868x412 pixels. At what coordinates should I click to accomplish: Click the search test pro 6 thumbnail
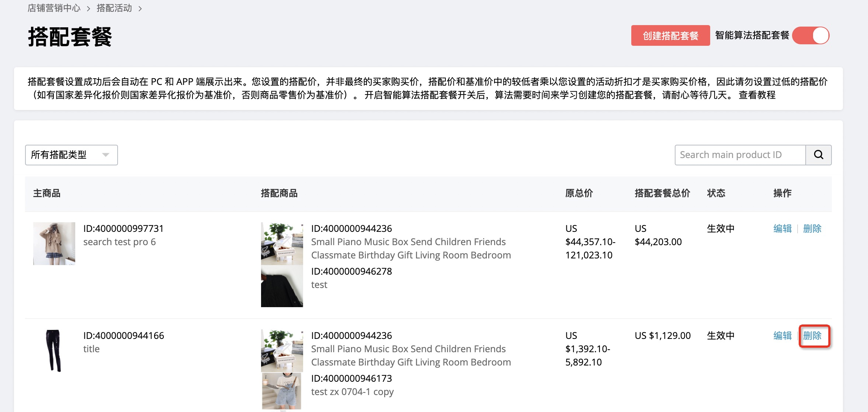tap(54, 243)
